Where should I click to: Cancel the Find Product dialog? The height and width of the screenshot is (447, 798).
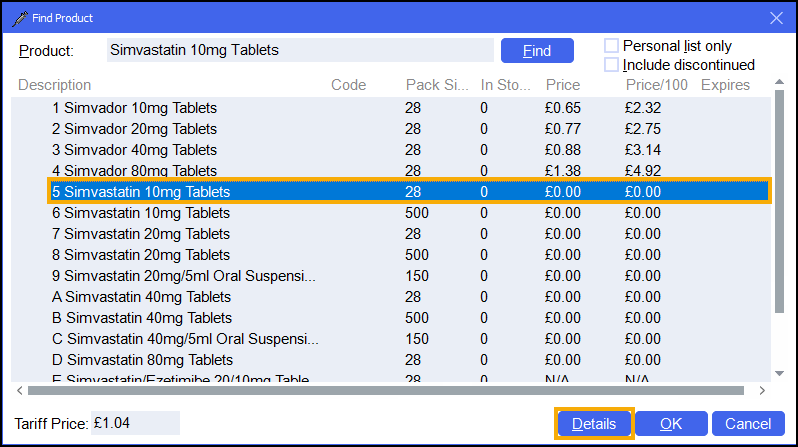pos(748,424)
